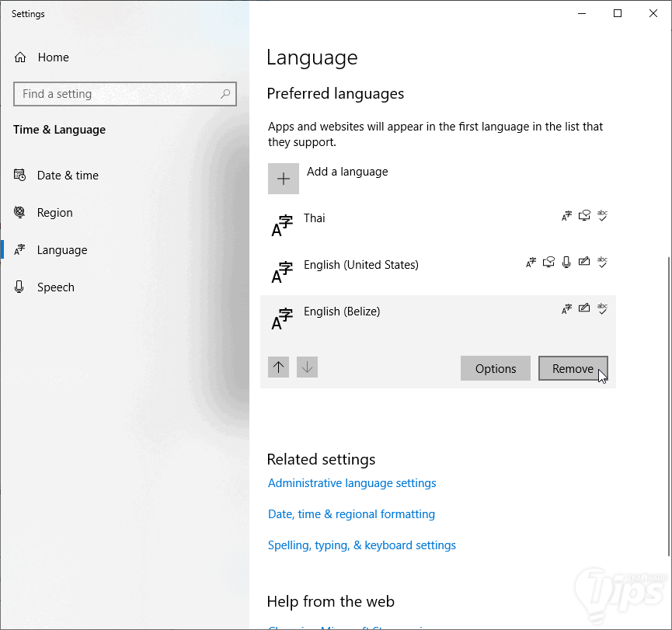Image resolution: width=672 pixels, height=630 pixels.
Task: Remove the English (Belize) language
Action: tap(573, 368)
